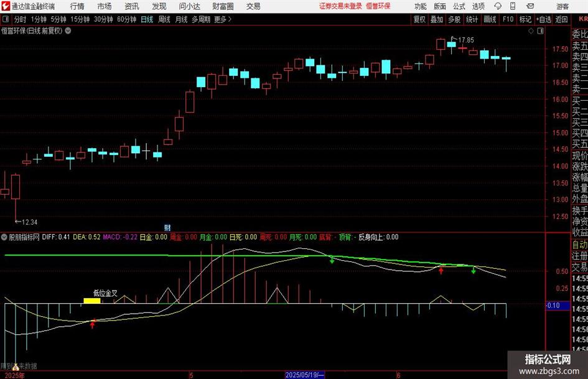This screenshot has height=379, width=588.
Task: Click the 画线 drawing tool button
Action: coord(490,19)
